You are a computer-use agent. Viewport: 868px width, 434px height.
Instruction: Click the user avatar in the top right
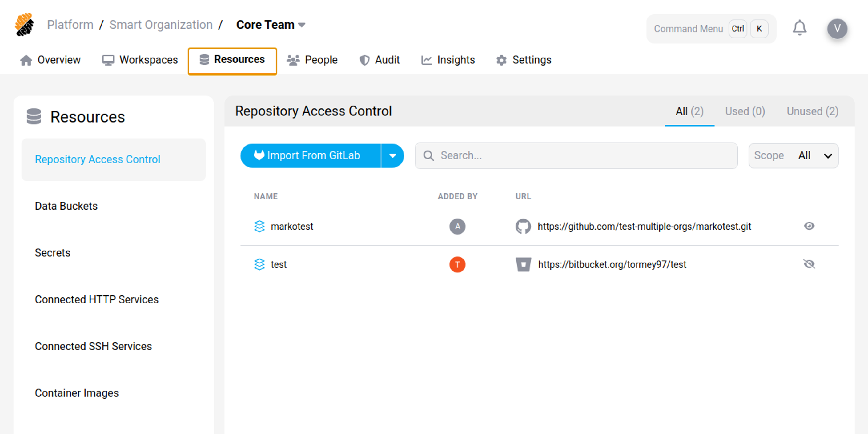pyautogui.click(x=838, y=29)
